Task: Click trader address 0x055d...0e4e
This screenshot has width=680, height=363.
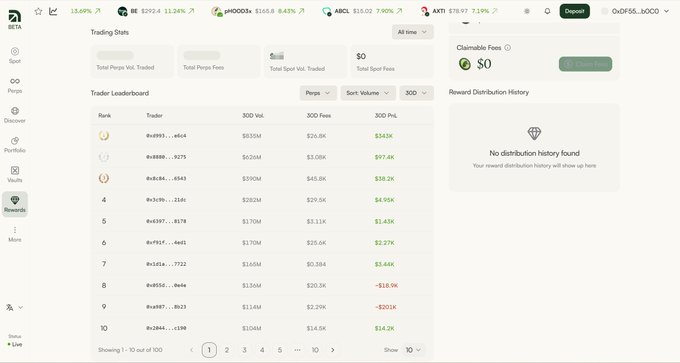Action: point(166,285)
